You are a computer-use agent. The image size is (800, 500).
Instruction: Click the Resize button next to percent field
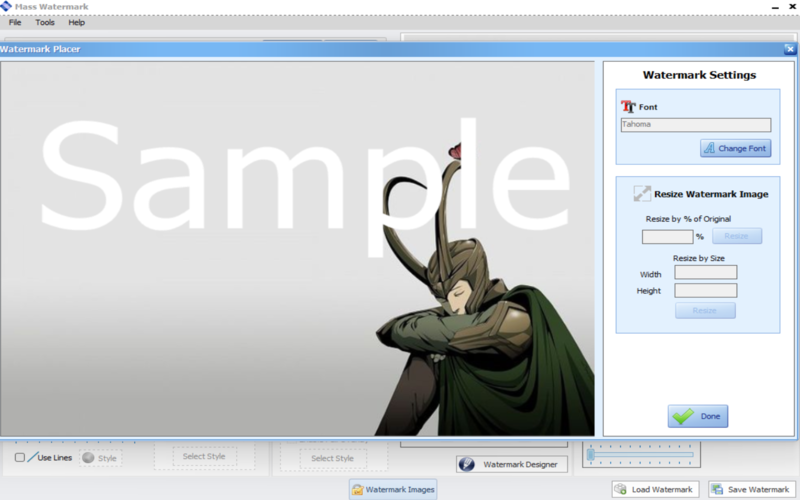(737, 236)
